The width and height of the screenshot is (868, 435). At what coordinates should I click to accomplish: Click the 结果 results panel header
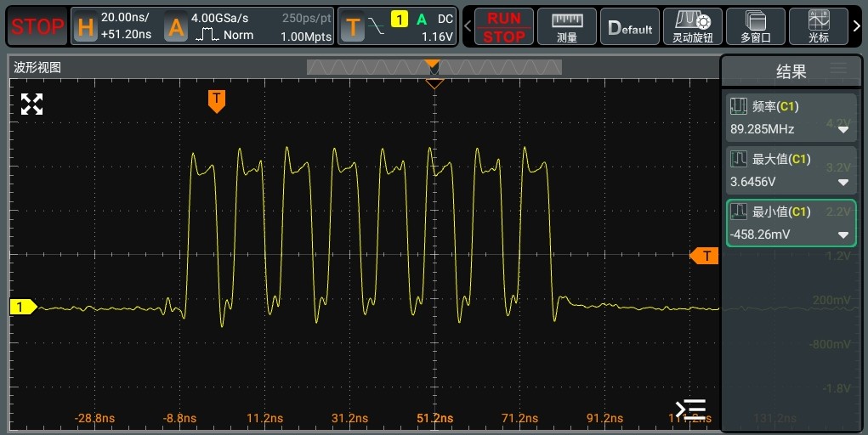coord(791,71)
